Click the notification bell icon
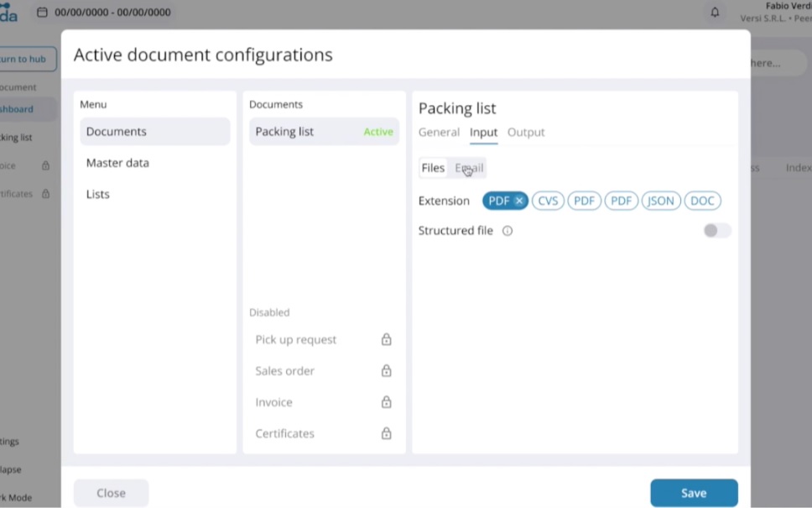The height and width of the screenshot is (508, 812). (715, 13)
